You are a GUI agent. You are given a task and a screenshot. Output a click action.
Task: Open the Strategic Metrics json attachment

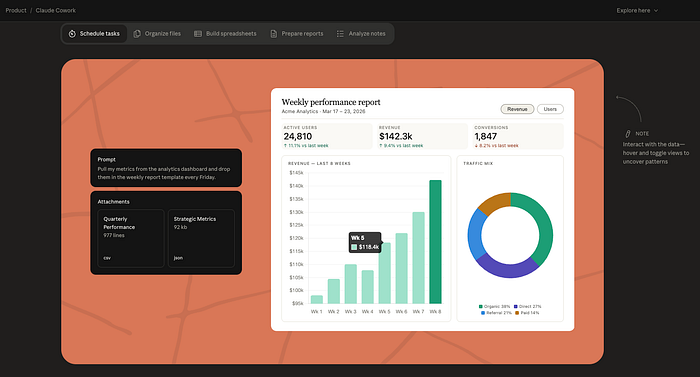click(201, 239)
